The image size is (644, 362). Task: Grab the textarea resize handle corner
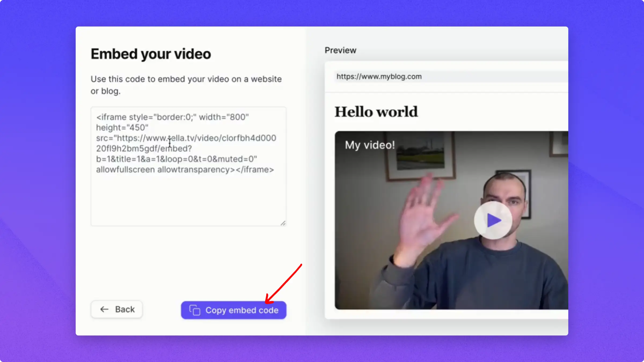tap(283, 223)
